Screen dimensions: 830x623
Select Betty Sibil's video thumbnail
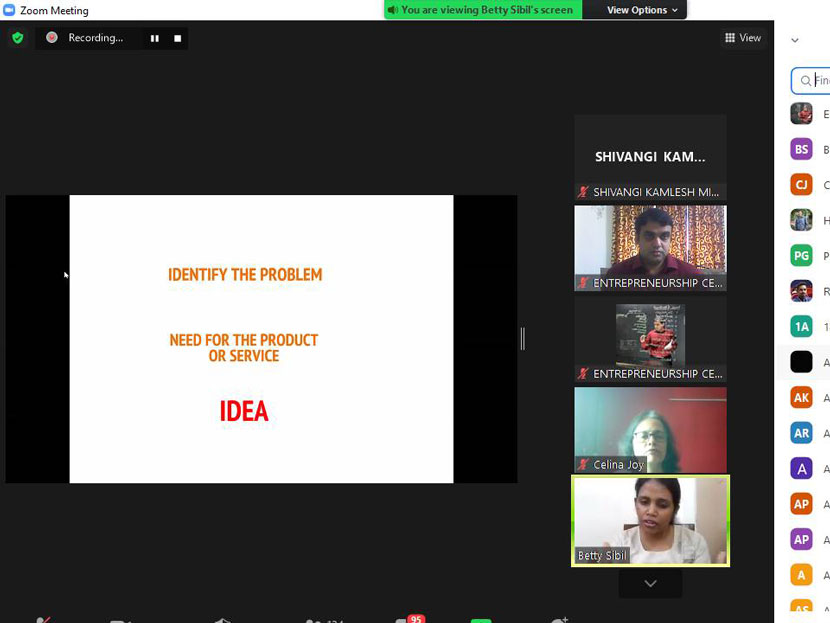click(650, 520)
